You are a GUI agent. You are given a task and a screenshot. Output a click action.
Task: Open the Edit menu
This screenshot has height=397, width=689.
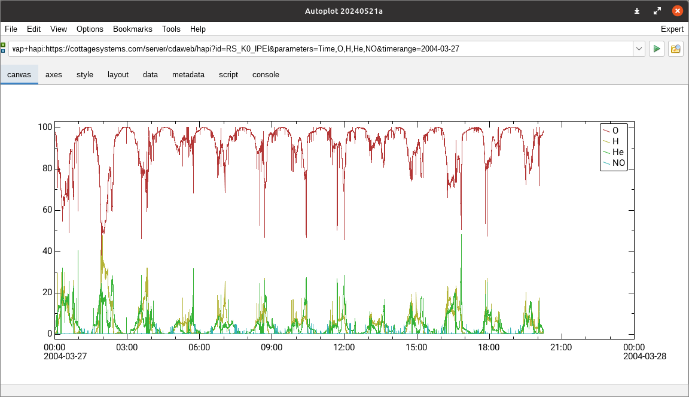click(34, 29)
